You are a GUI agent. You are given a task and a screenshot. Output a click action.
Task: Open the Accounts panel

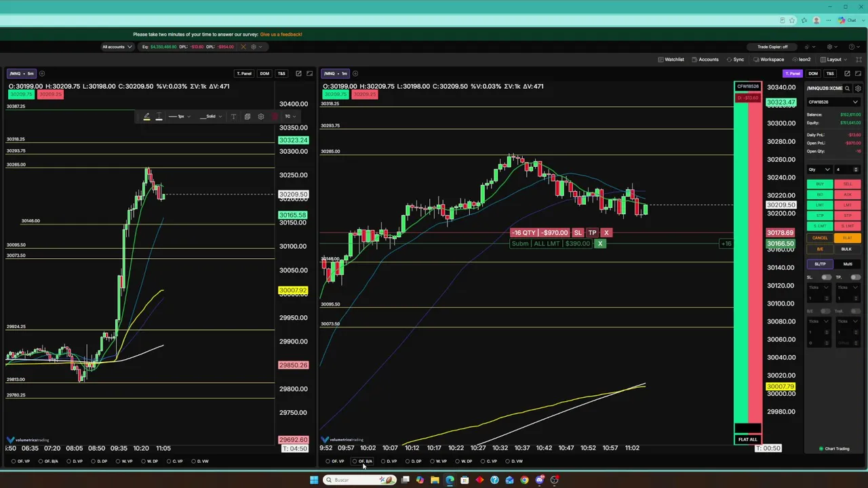click(x=705, y=60)
